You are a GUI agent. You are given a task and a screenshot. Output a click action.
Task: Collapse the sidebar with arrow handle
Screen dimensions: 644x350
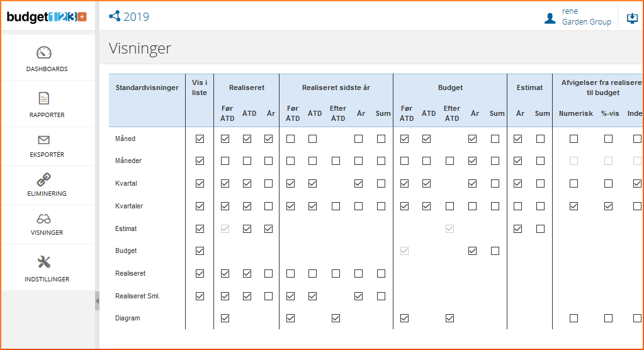[x=97, y=302]
